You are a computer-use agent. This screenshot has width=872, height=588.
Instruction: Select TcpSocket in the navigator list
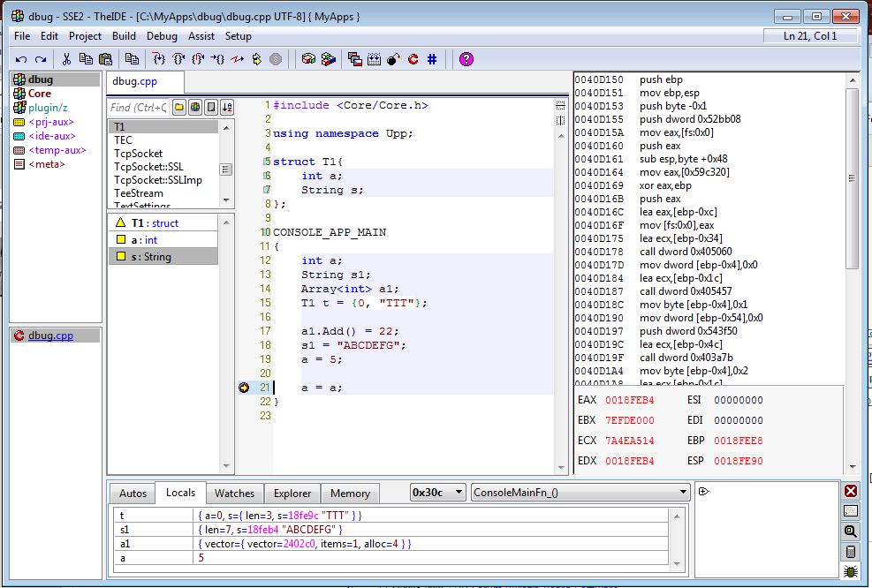click(x=138, y=154)
